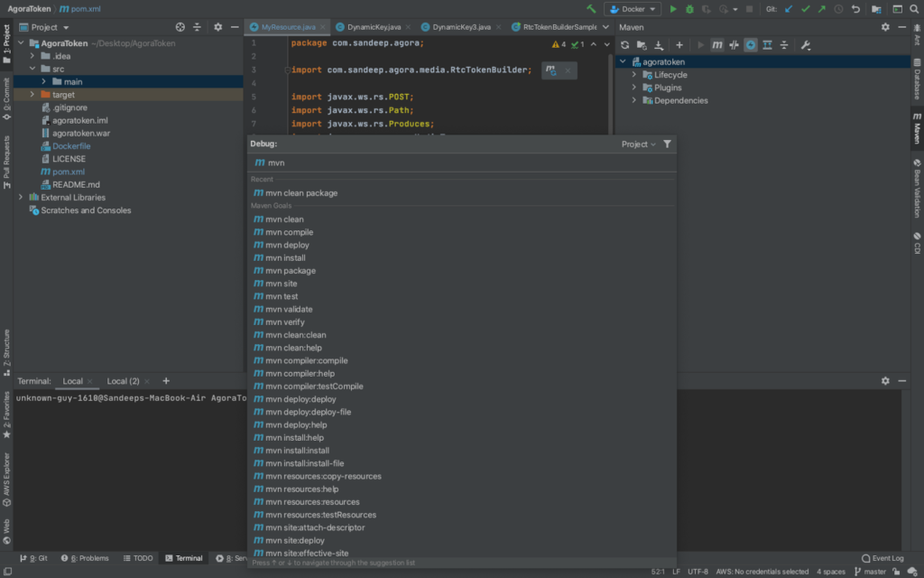
Task: Click the Execute Maven Goal 'm' icon
Action: (716, 45)
